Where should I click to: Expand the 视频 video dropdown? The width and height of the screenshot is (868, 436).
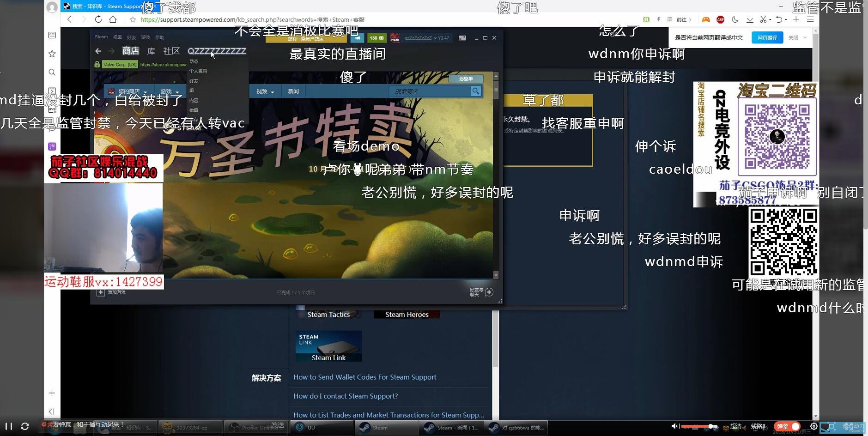(x=265, y=91)
